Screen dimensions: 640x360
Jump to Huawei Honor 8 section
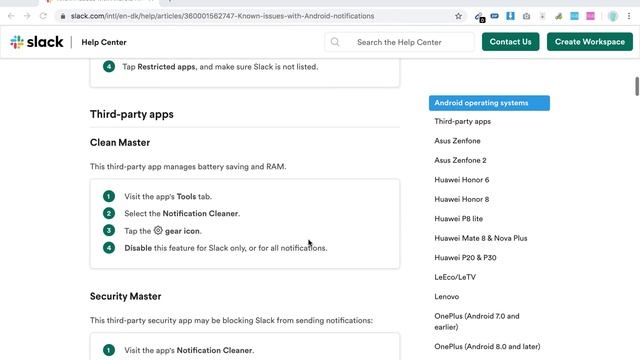[x=461, y=200]
